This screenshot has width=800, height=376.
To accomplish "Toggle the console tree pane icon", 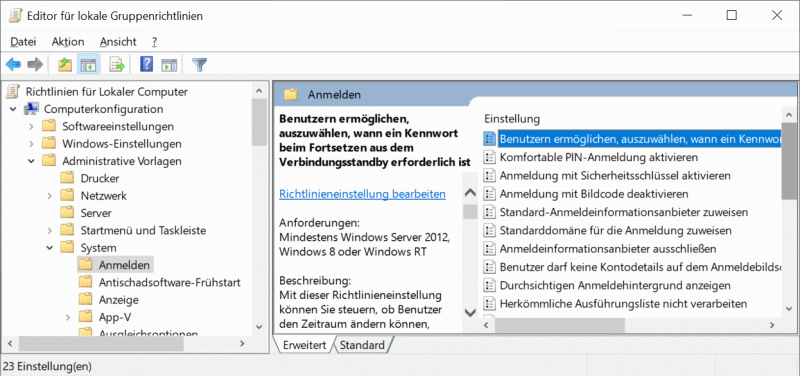I will tap(88, 65).
